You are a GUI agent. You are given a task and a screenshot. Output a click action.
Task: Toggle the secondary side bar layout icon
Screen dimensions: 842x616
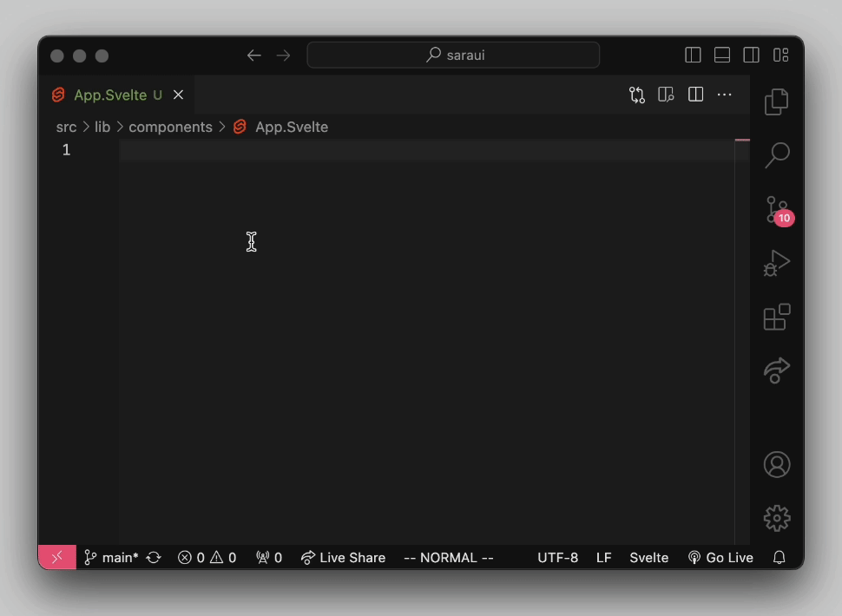(x=751, y=55)
